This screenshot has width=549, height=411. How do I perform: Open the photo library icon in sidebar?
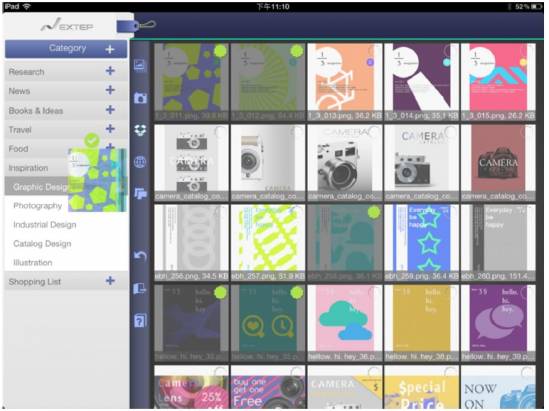(140, 65)
